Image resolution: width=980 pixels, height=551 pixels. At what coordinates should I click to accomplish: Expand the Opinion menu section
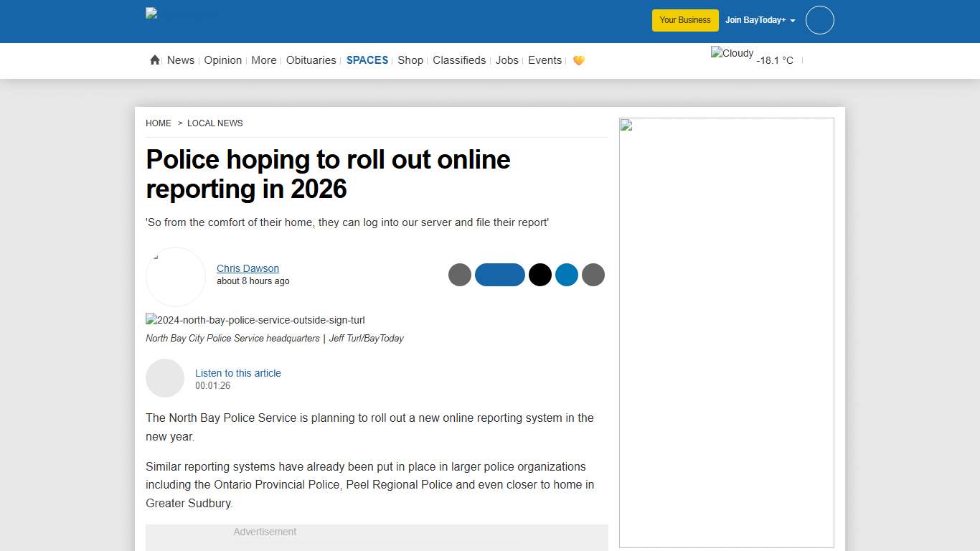click(222, 60)
